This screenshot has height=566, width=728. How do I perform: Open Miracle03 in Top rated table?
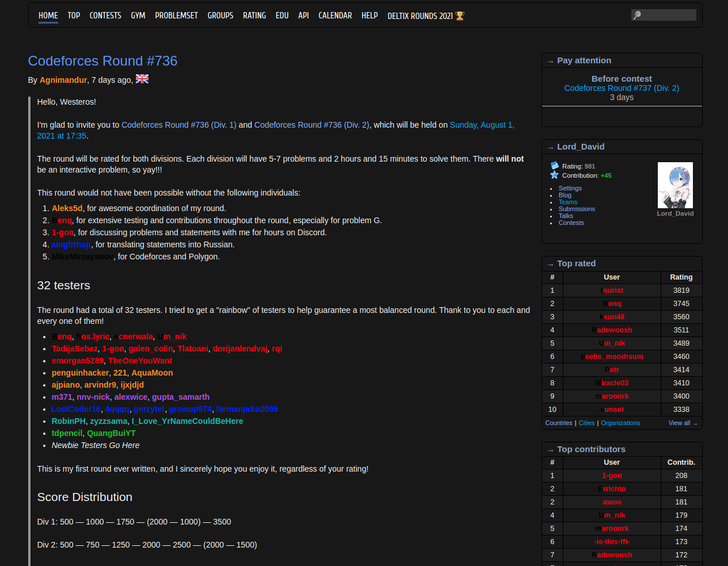(612, 383)
